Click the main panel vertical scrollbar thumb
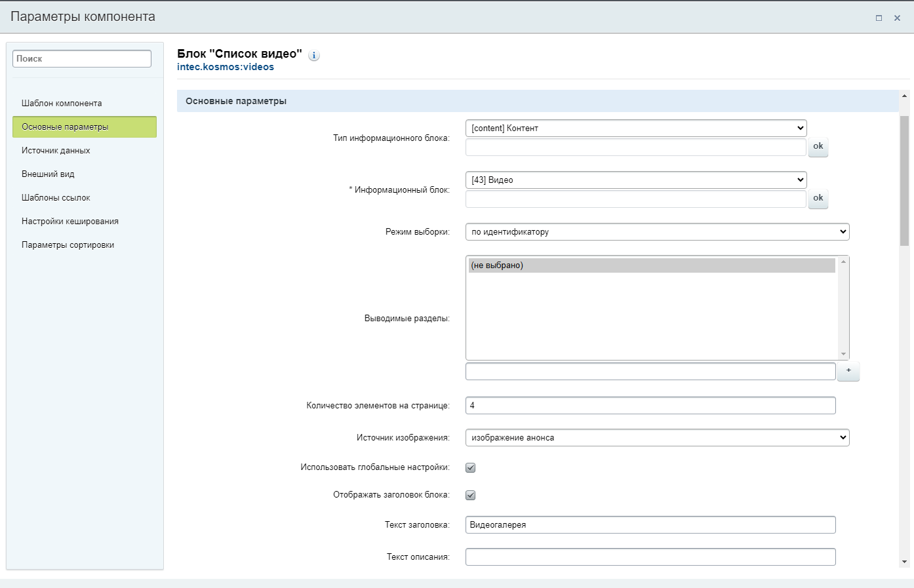This screenshot has height=588, width=914. [x=904, y=180]
